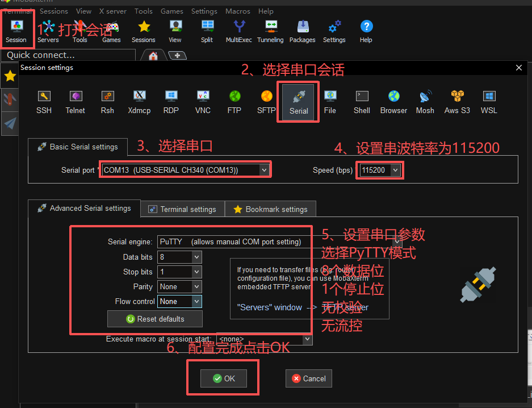The height and width of the screenshot is (408, 532).
Task: Open the Servers toolbar icon
Action: pos(48,31)
